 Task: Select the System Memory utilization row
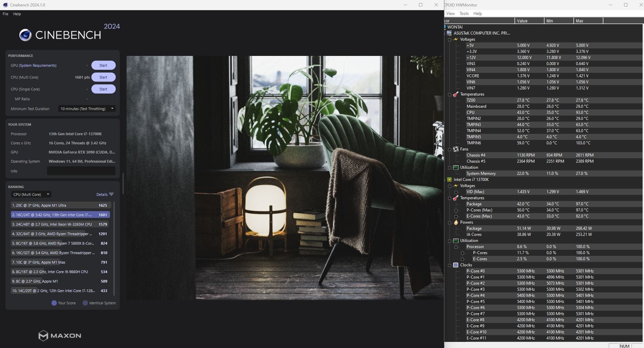(554, 173)
